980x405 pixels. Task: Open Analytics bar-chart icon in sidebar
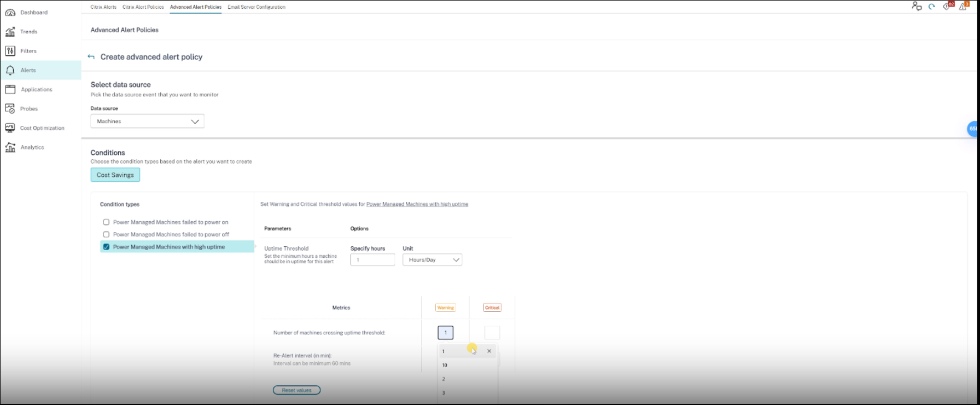click(10, 147)
